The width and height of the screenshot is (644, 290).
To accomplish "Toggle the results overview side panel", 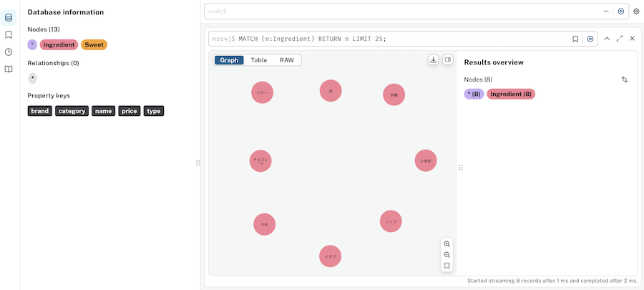I will (x=448, y=60).
